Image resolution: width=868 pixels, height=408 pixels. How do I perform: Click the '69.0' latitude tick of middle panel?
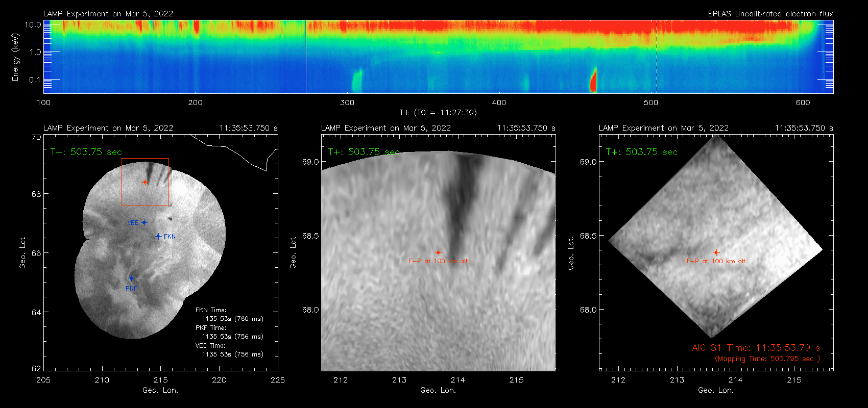coord(310,162)
